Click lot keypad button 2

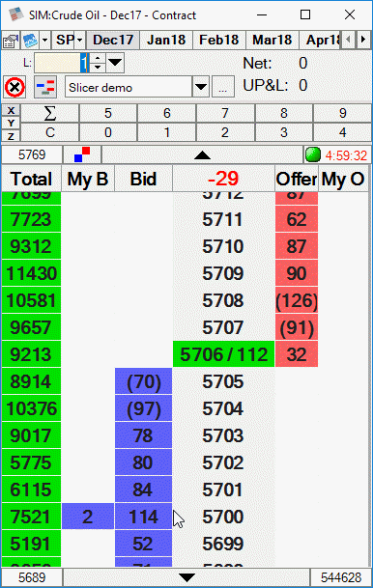point(225,132)
